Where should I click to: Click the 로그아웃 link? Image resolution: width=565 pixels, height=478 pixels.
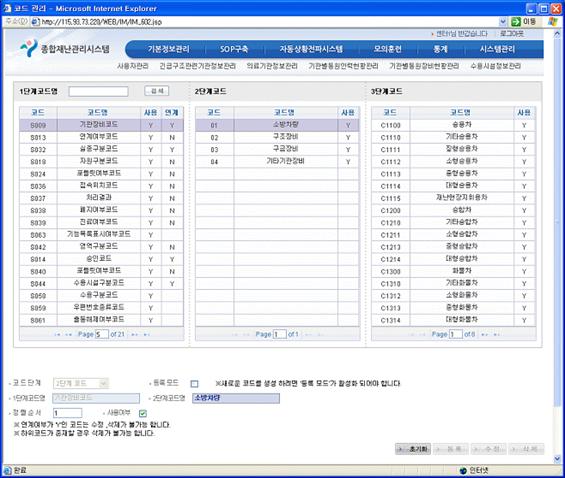coord(512,33)
